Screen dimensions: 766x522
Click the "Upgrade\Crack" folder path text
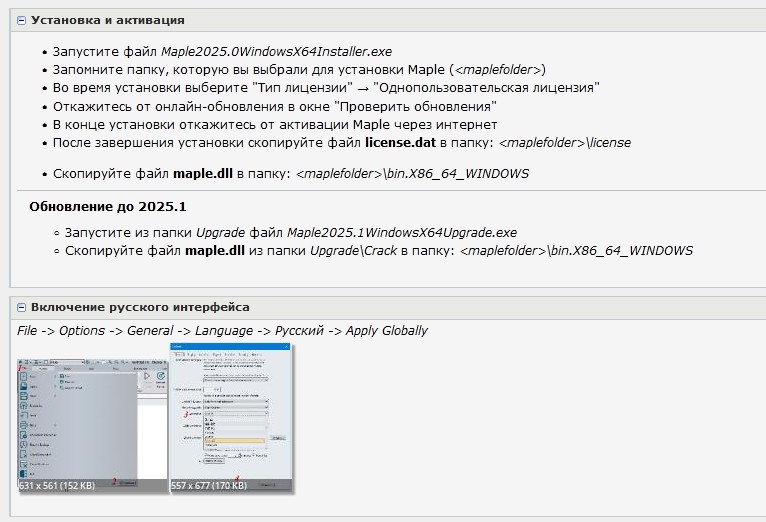350,250
